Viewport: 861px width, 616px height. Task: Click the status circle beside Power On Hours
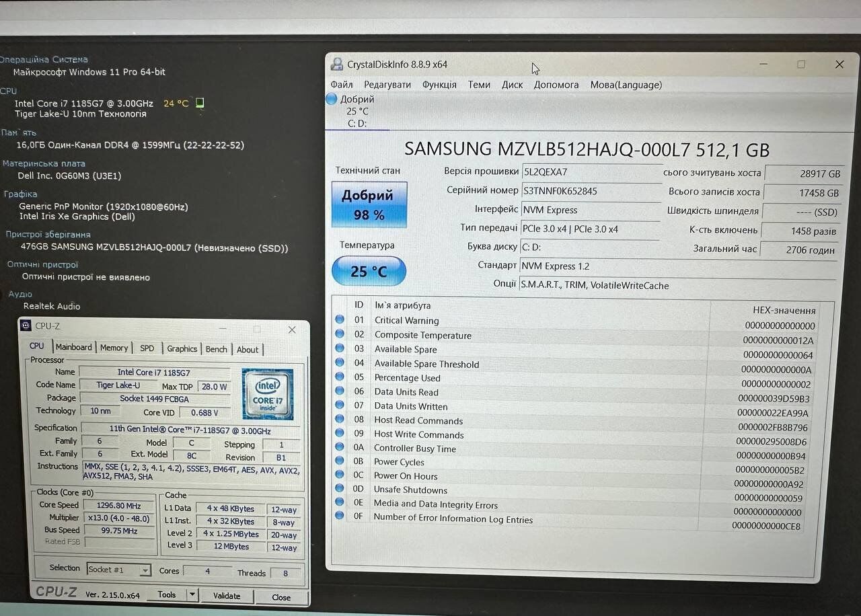[x=340, y=475]
